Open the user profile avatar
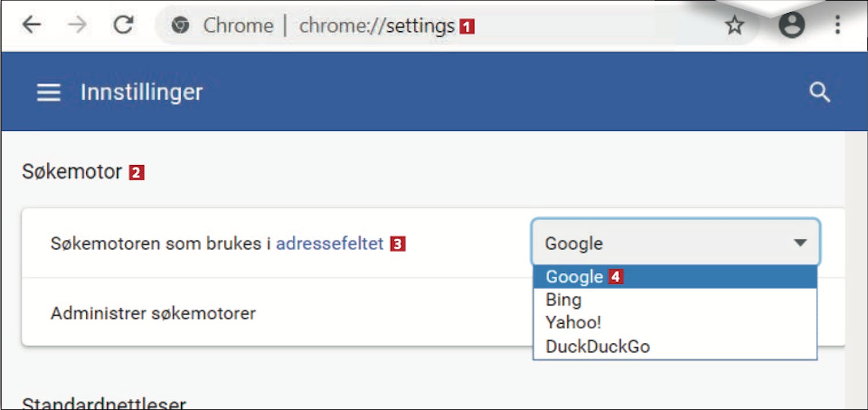 (x=791, y=25)
